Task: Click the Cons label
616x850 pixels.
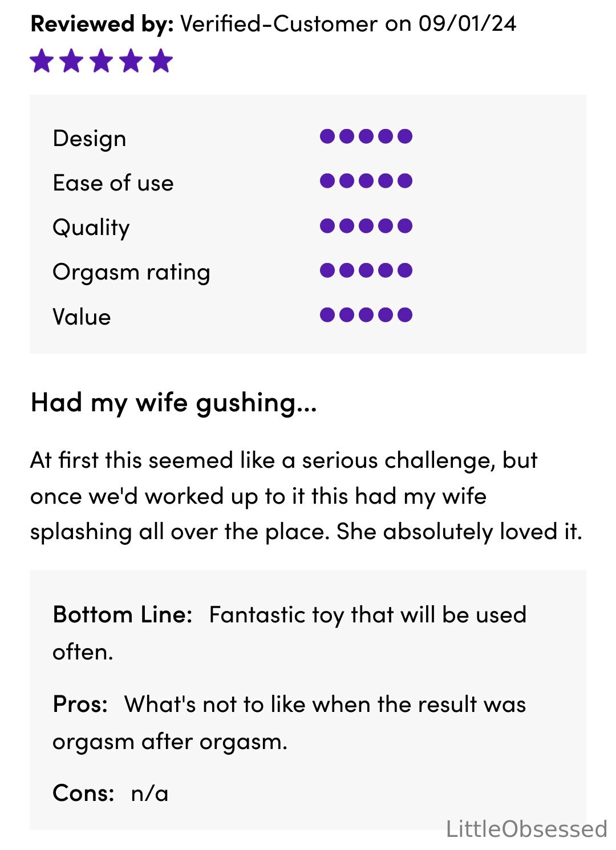Action: 83,794
